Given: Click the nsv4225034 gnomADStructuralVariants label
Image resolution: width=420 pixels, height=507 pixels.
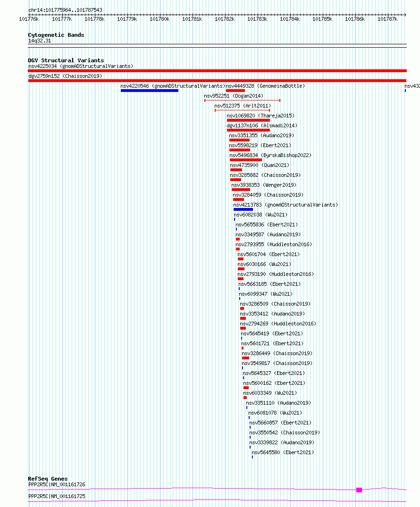Looking at the screenshot, I should (81, 66).
